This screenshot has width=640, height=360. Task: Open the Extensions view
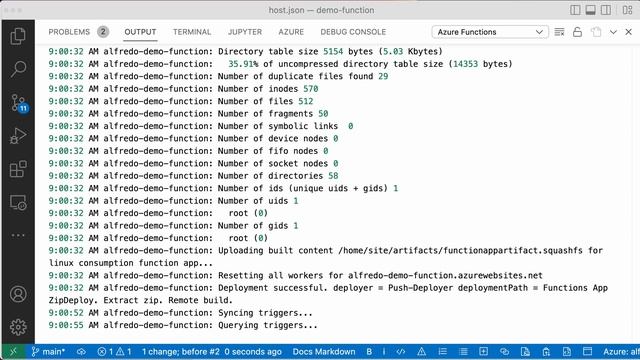click(18, 169)
